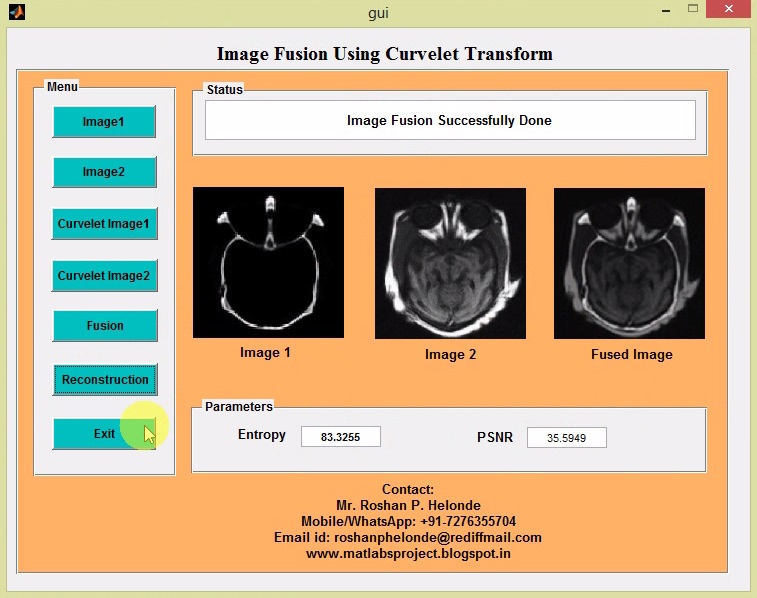Click the 'Image 2' caption
The height and width of the screenshot is (598, 757).
tap(450, 355)
